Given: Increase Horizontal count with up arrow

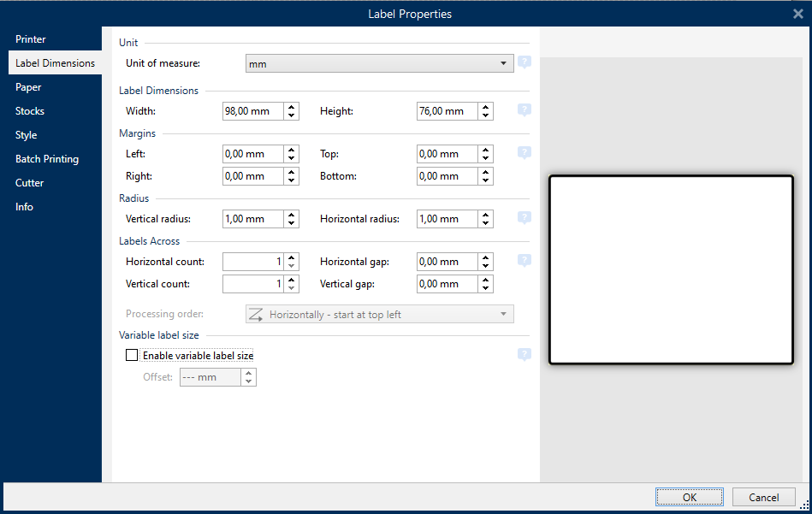Looking at the screenshot, I should (x=292, y=257).
